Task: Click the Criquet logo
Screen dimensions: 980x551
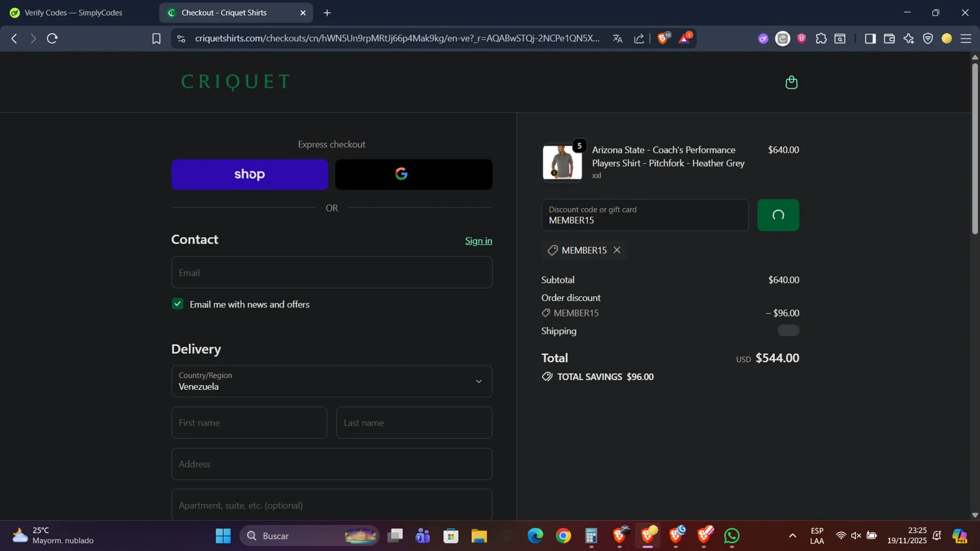Action: click(236, 82)
